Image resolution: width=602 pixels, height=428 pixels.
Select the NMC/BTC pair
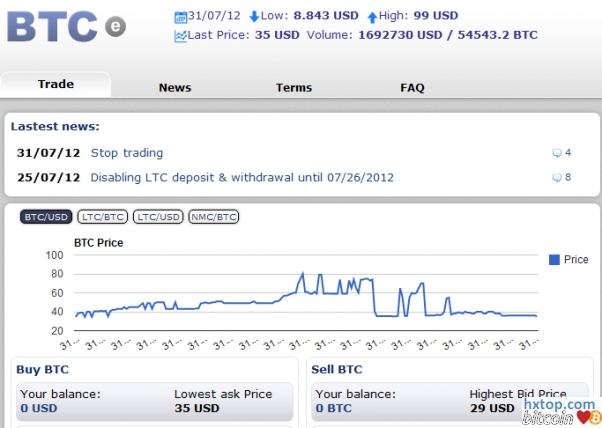pyautogui.click(x=214, y=216)
